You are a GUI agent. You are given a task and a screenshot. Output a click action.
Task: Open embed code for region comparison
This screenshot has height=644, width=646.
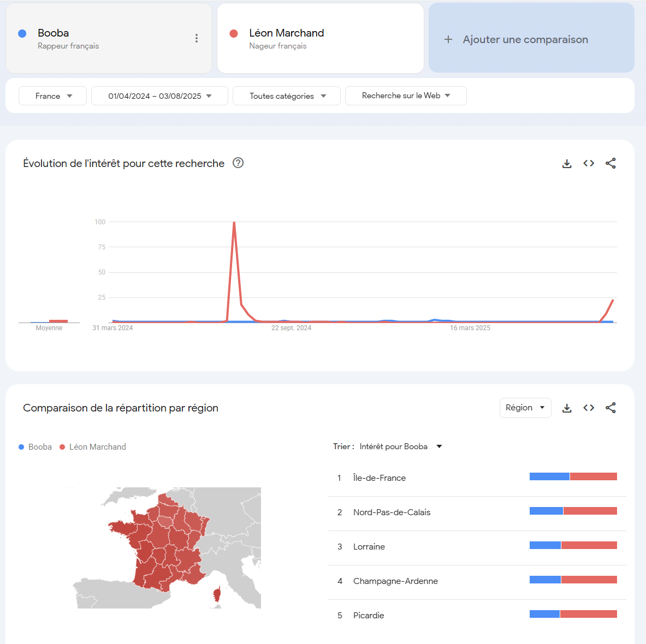(589, 408)
